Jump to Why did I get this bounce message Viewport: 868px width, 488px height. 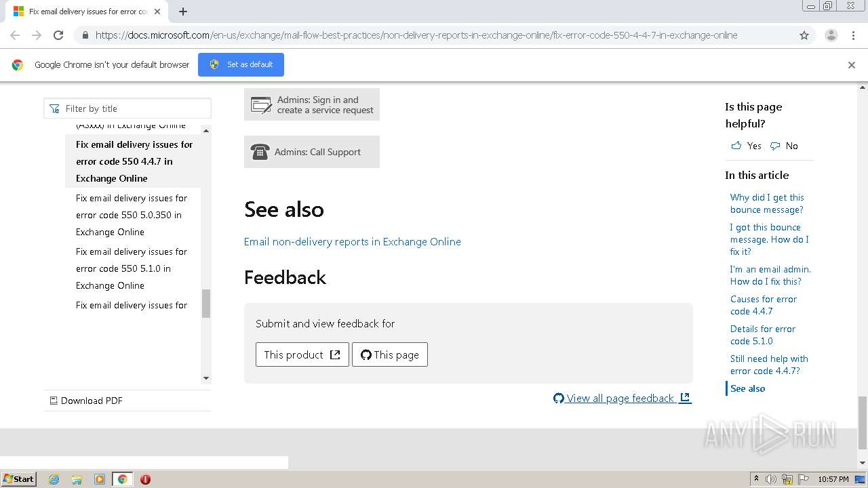(767, 203)
